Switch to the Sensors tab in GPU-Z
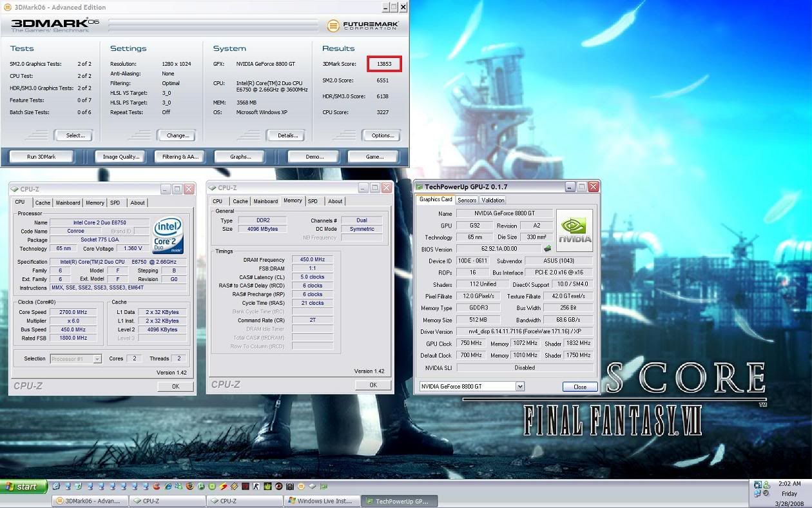Image resolution: width=812 pixels, height=508 pixels. [467, 200]
